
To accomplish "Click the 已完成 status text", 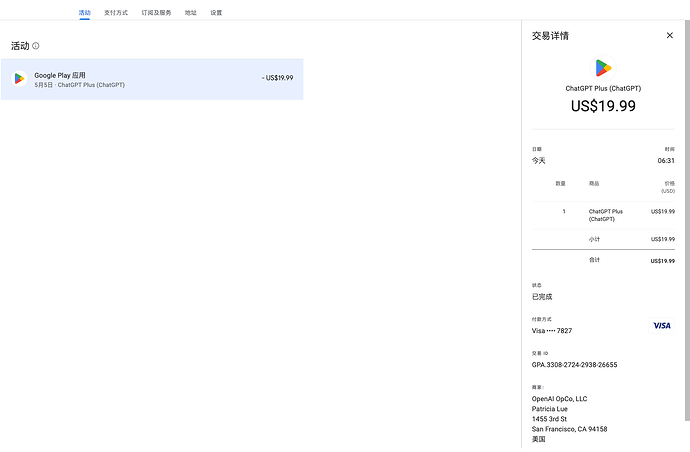I will click(x=542, y=297).
